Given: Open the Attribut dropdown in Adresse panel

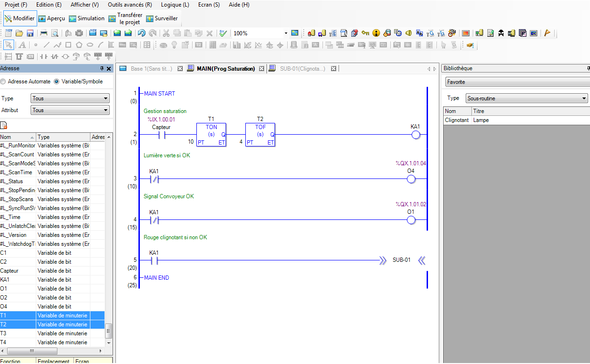Looking at the screenshot, I should [x=70, y=110].
